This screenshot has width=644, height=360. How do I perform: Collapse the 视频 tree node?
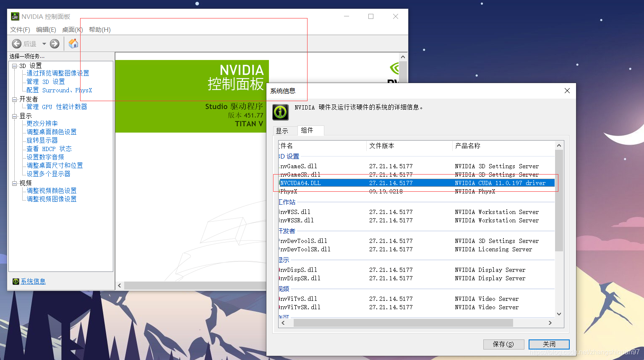15,183
